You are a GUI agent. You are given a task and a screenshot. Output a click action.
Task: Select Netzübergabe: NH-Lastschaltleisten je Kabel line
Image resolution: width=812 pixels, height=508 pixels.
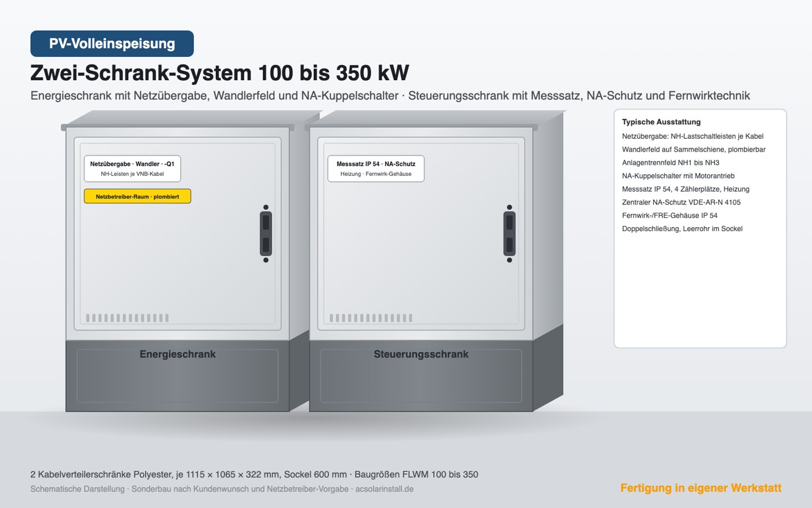coord(693,136)
